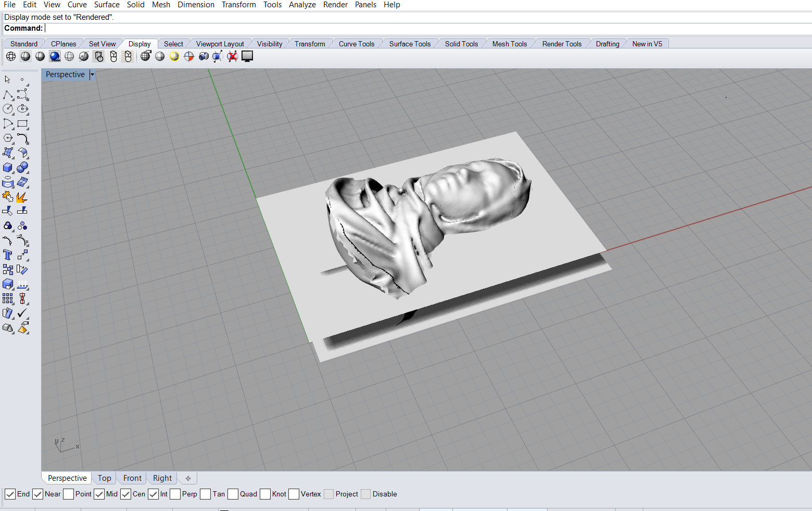
Task: Switch to the Mesh Tools toolbar tab
Action: pos(510,44)
